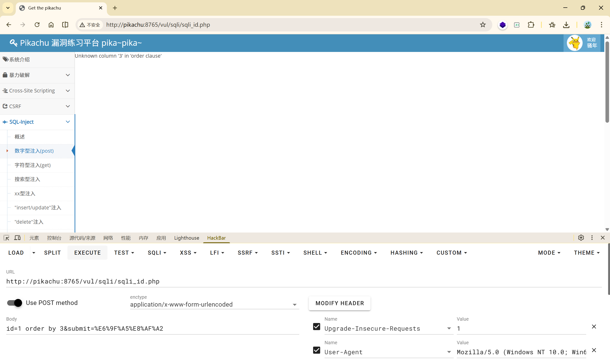610x364 pixels.
Task: Click the DevTools inspect element icon
Action: coord(6,238)
